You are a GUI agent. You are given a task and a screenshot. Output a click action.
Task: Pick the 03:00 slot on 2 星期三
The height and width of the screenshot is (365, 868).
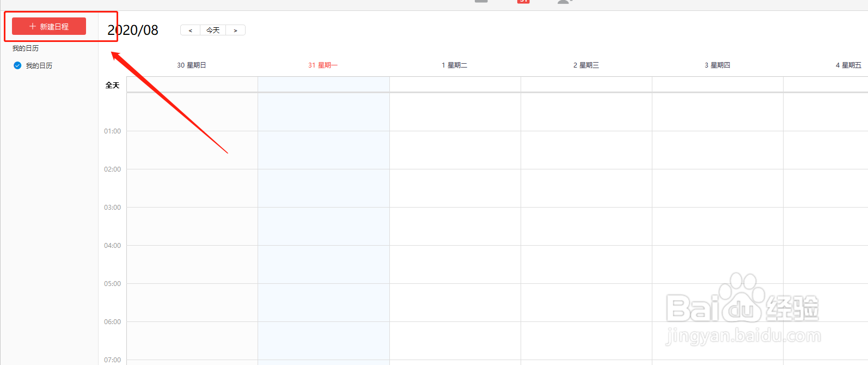click(x=586, y=226)
